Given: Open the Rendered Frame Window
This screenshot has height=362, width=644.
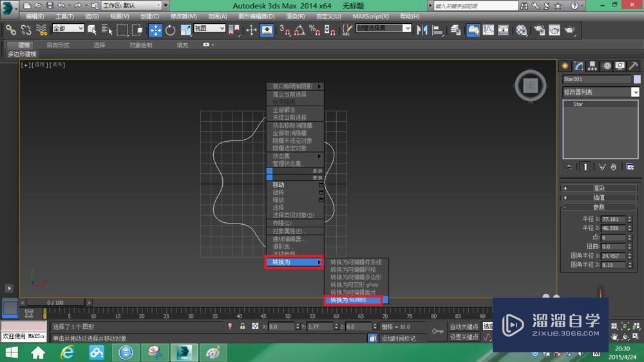Looking at the screenshot, I should click(554, 30).
